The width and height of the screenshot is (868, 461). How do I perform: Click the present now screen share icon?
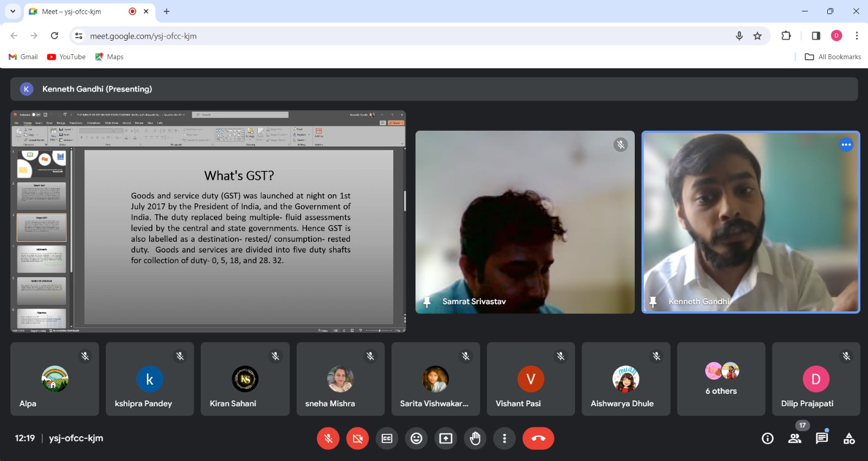coord(445,438)
